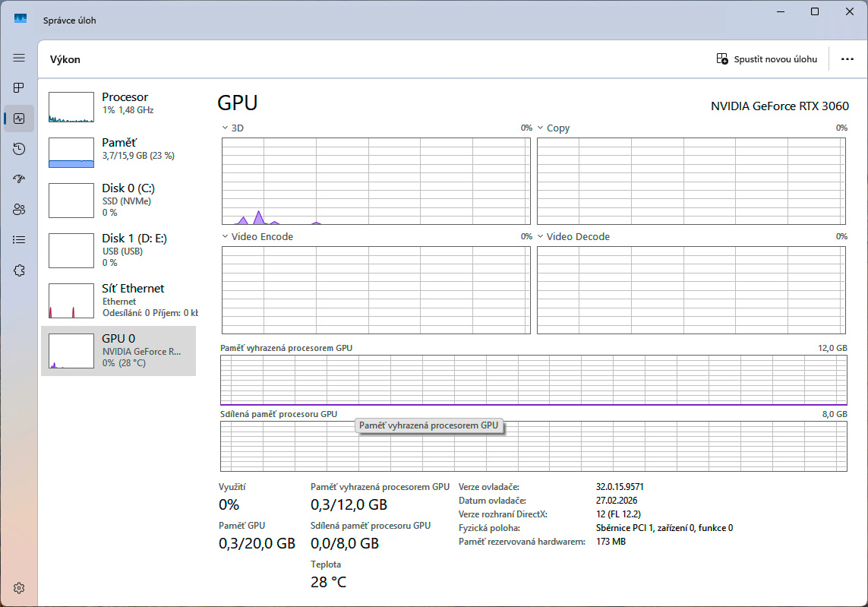Collapse the Video Encode graph section
Screen dimensions: 868x607
(x=224, y=236)
